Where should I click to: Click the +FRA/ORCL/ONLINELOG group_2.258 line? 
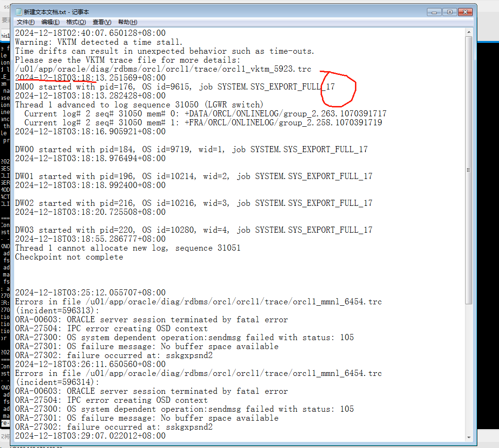203,122
